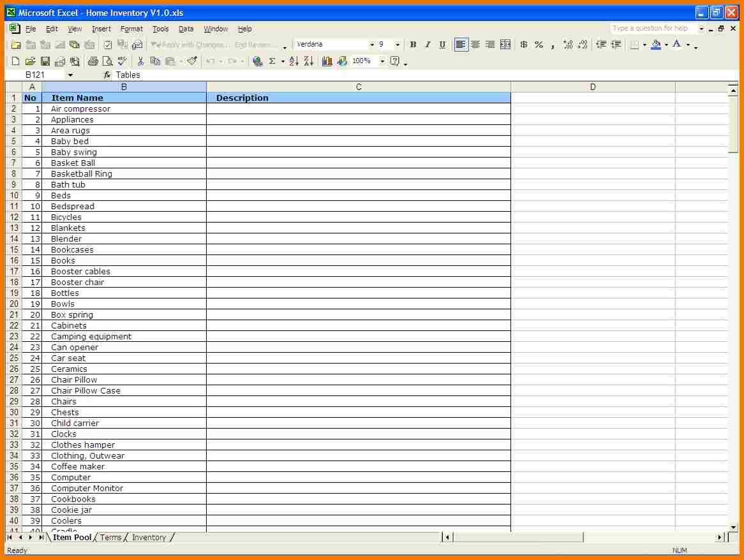744x560 pixels.
Task: Click the Cut scissors icon
Action: pyautogui.click(x=140, y=61)
